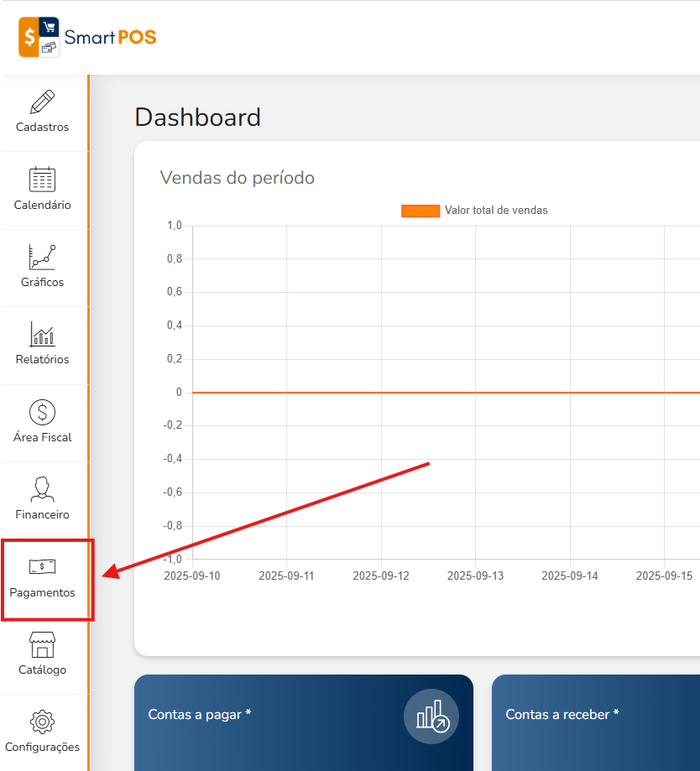The height and width of the screenshot is (771, 700).
Task: Go to Área Fiscal menu label
Action: [42, 437]
